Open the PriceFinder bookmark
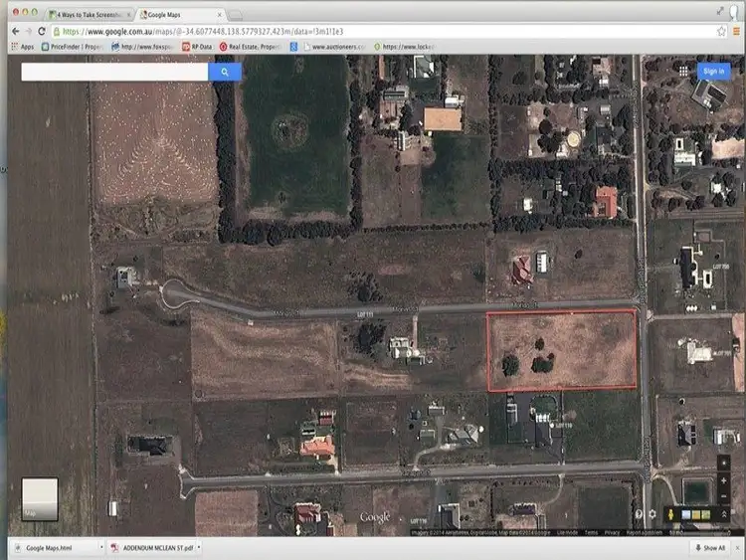This screenshot has width=746, height=560. click(73, 47)
